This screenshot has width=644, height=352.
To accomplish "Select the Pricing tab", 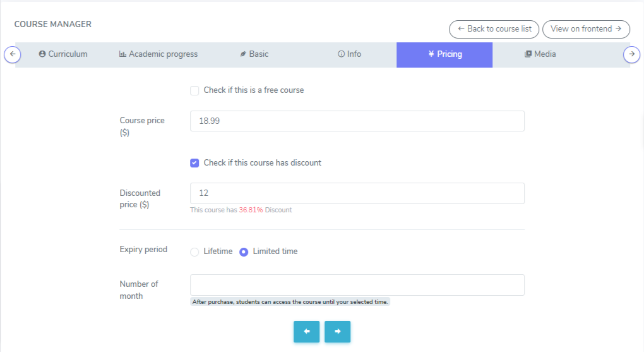I will coord(444,54).
